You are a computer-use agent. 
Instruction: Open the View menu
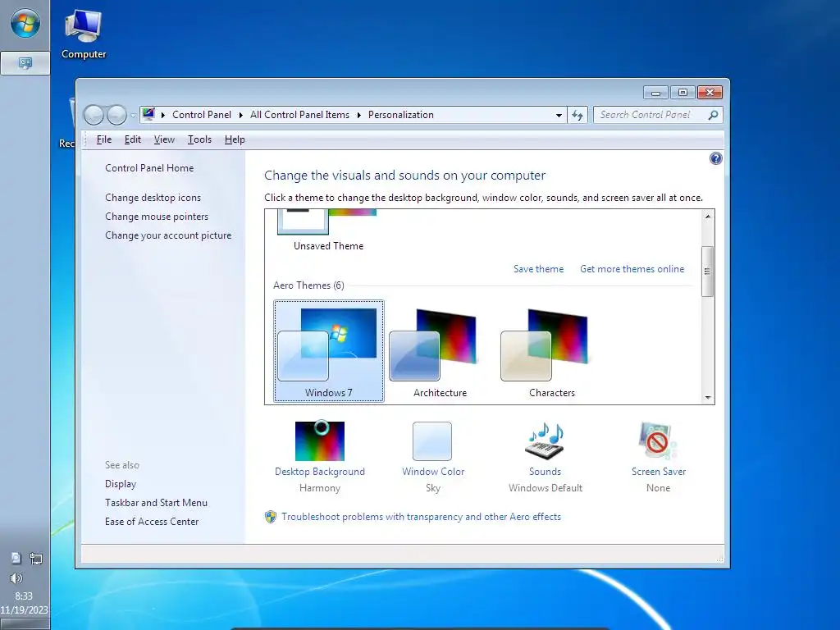tap(164, 139)
